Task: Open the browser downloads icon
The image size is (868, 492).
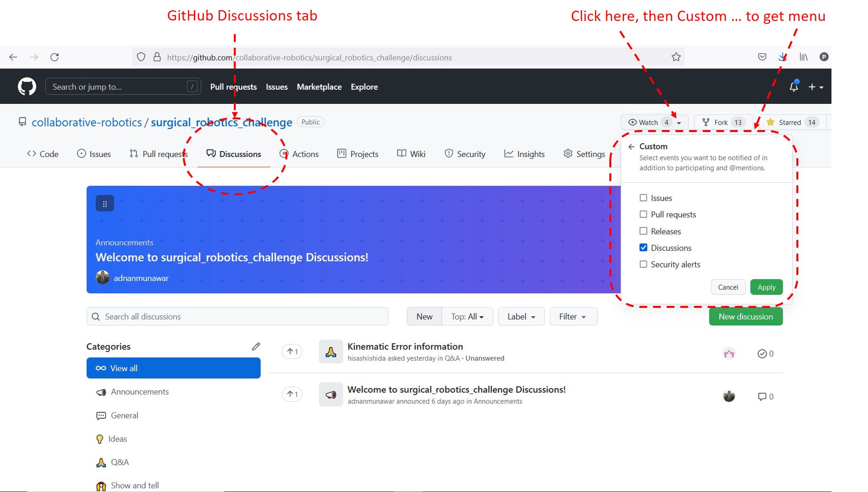Action: pyautogui.click(x=783, y=57)
